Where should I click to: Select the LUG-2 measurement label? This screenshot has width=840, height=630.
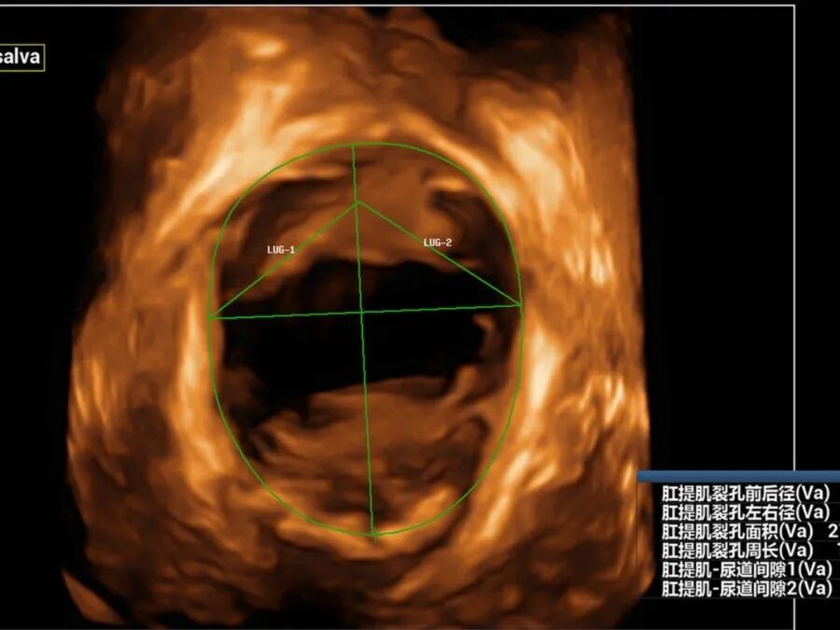(438, 243)
